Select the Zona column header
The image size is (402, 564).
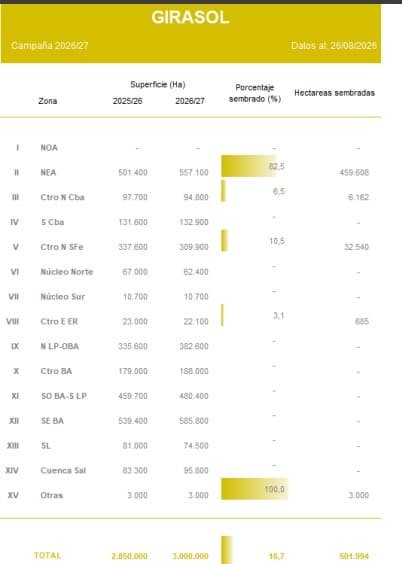click(x=48, y=101)
